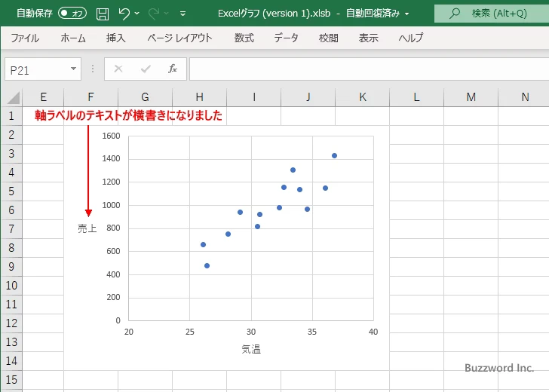Select row 1 header
Image resolution: width=549 pixels, height=392 pixels.
point(11,115)
